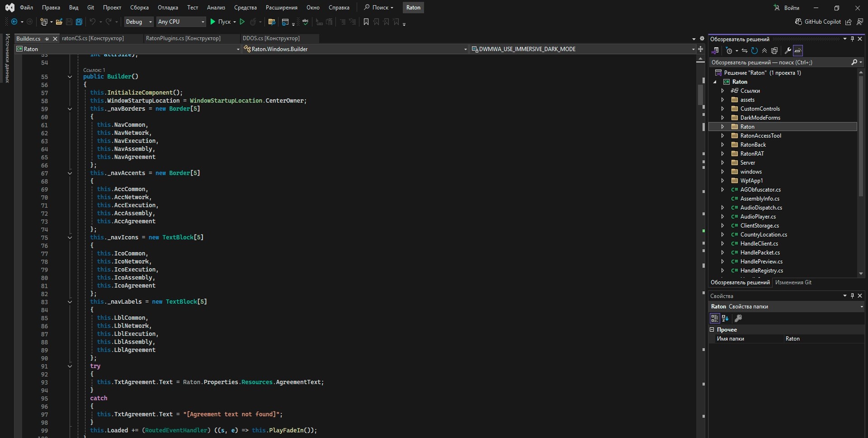Click the bookmark toggle icon in toolbar
This screenshot has width=868, height=438.
[x=366, y=22]
